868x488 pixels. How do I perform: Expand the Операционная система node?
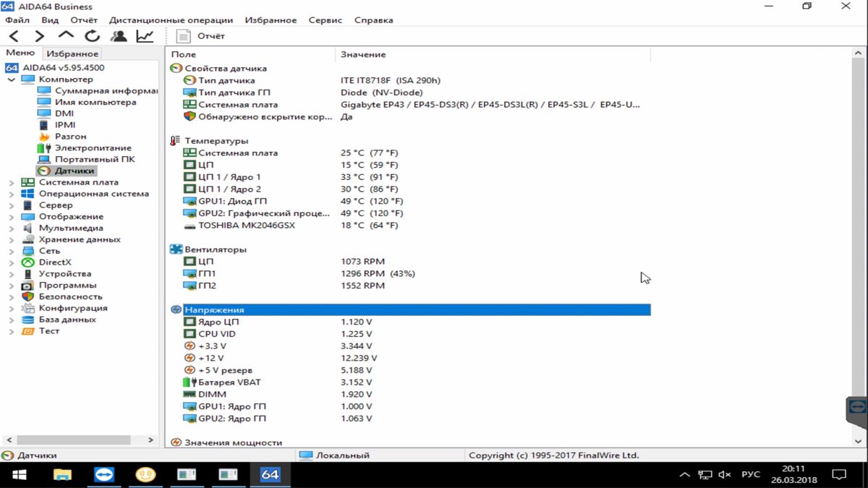(x=11, y=194)
